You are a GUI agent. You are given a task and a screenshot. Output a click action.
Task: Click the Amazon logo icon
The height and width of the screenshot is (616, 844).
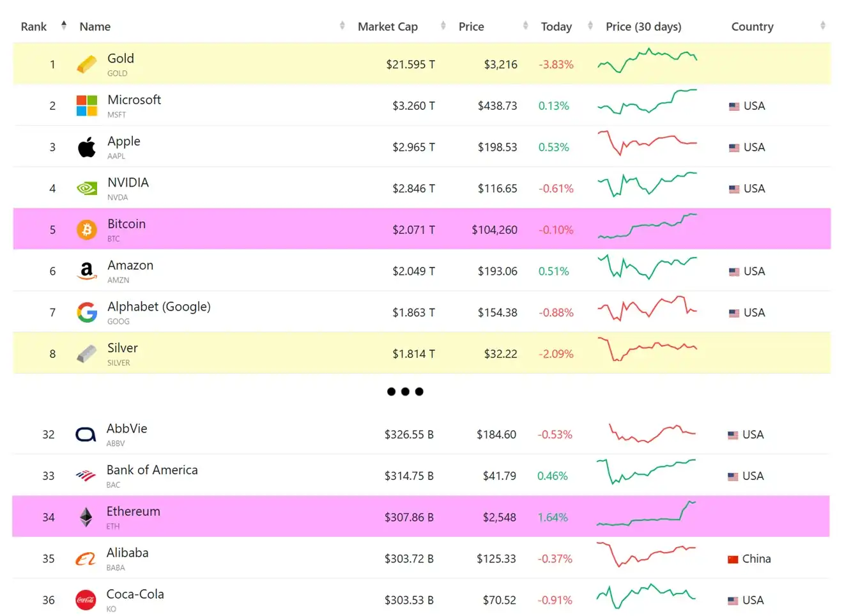click(86, 271)
